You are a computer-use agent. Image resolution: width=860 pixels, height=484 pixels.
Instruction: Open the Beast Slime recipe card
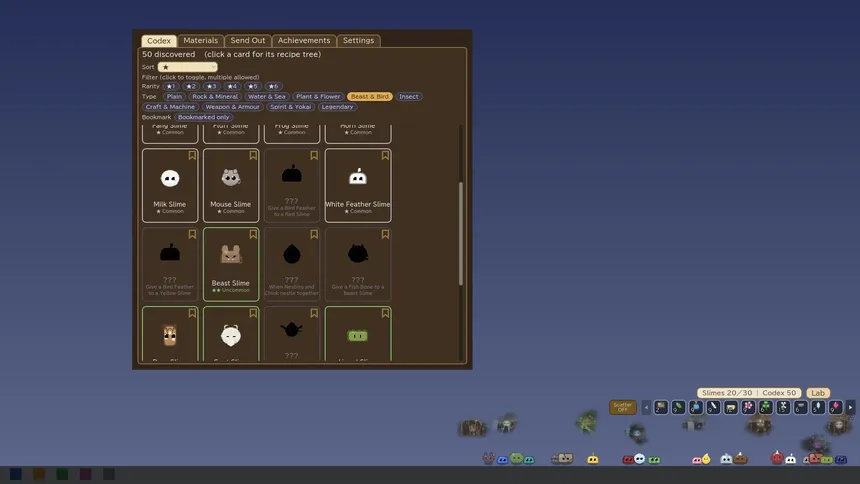[x=231, y=264]
